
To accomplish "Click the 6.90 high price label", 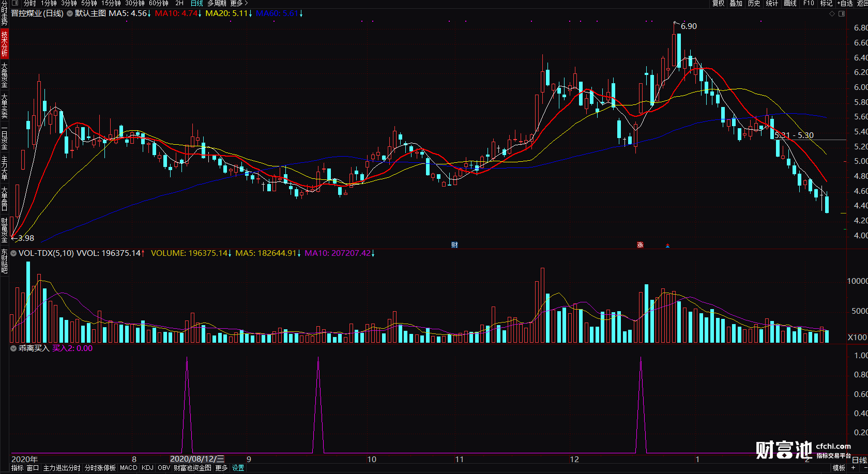I will pyautogui.click(x=689, y=26).
